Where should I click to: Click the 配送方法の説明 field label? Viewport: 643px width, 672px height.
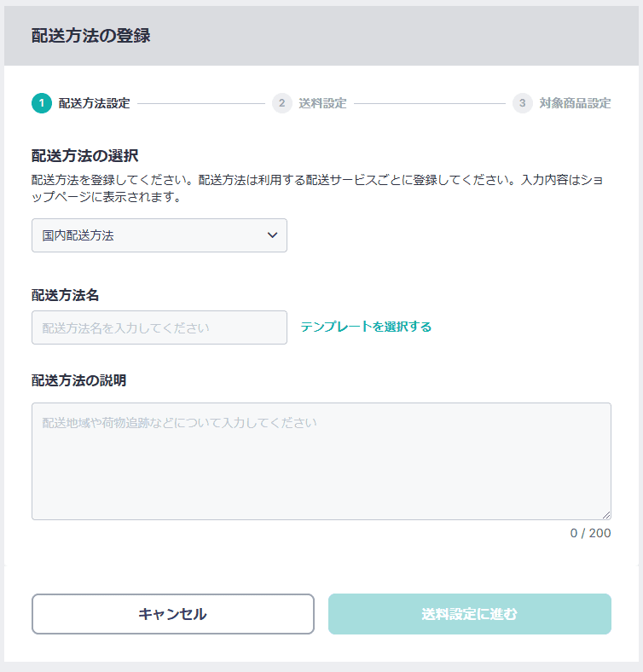point(78,380)
